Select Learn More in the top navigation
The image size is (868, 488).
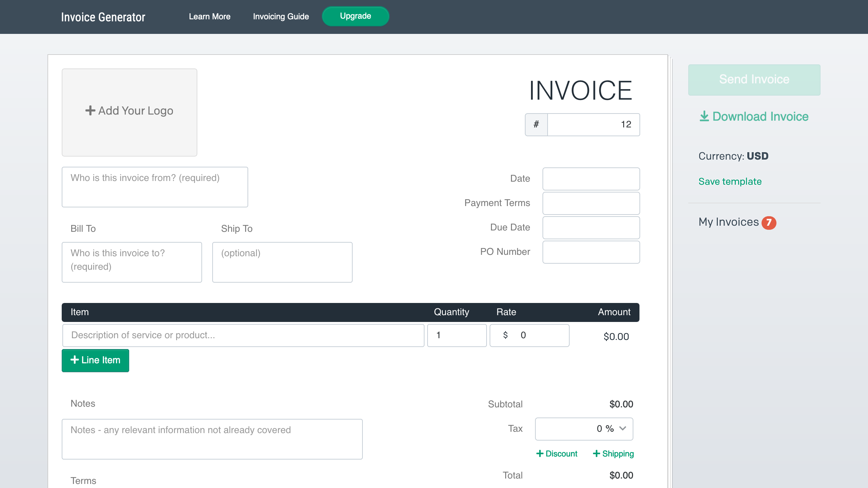pyautogui.click(x=210, y=16)
